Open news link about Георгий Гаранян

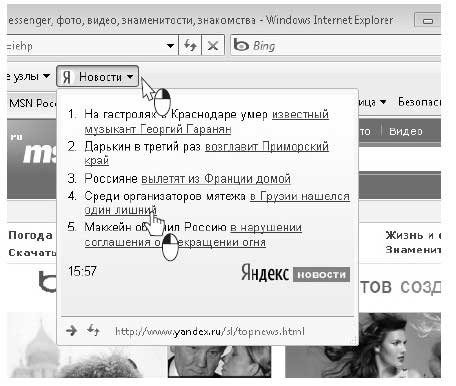coord(207,121)
